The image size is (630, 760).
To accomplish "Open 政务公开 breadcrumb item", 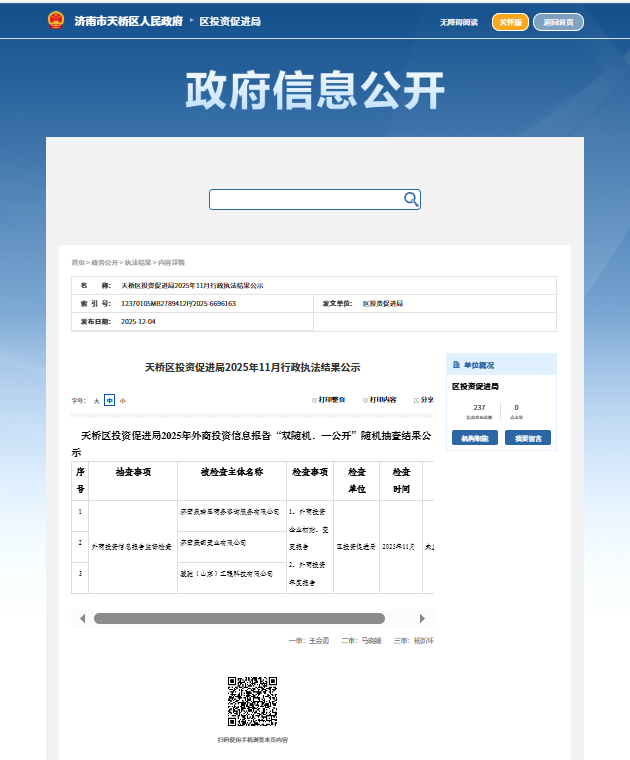I will (104, 262).
